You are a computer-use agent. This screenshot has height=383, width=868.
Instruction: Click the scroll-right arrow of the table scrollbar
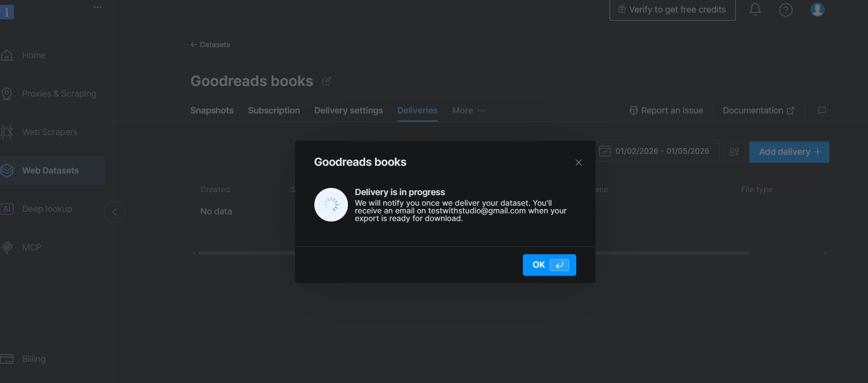pyautogui.click(x=826, y=253)
